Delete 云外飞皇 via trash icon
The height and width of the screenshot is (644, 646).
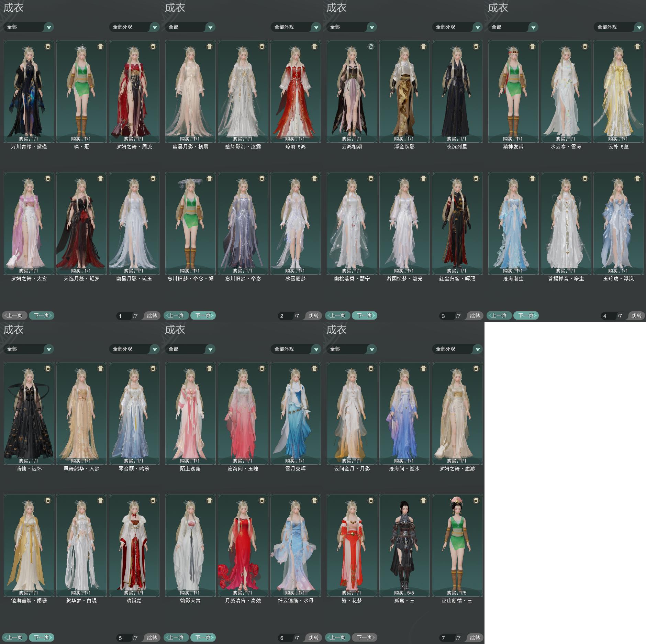(638, 46)
